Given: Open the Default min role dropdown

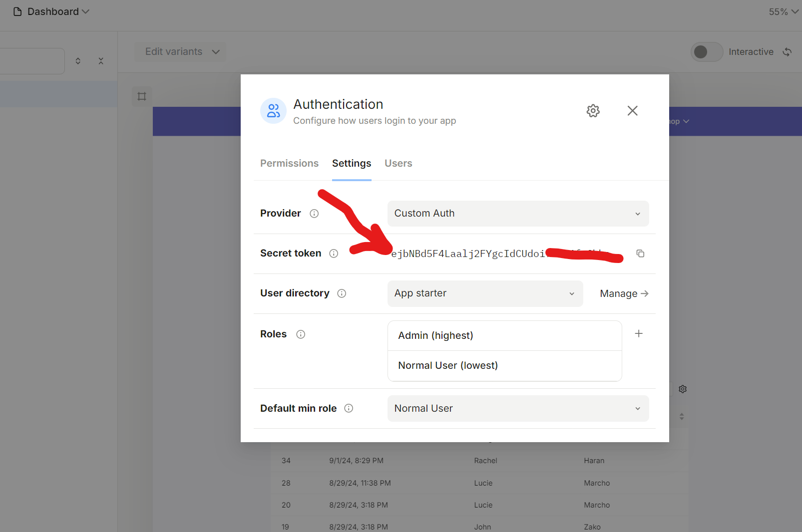Looking at the screenshot, I should click(518, 408).
